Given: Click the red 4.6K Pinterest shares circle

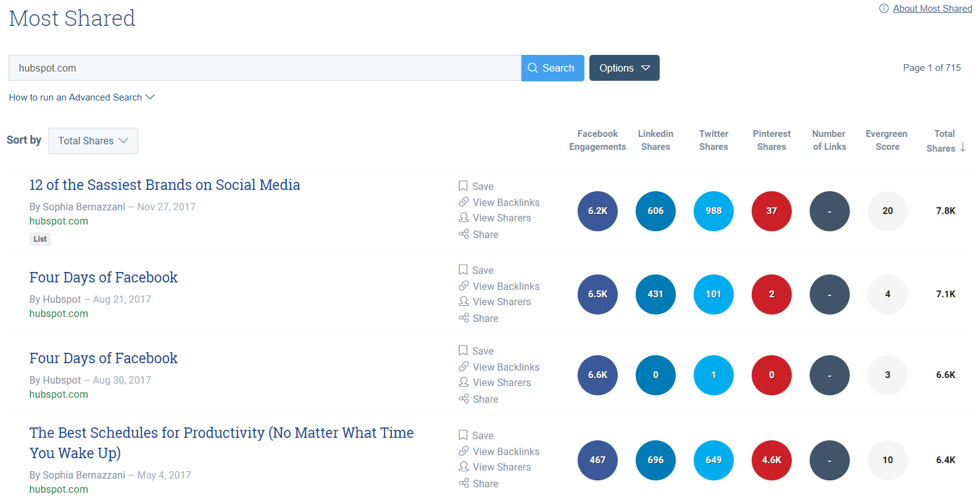Looking at the screenshot, I should click(x=771, y=460).
